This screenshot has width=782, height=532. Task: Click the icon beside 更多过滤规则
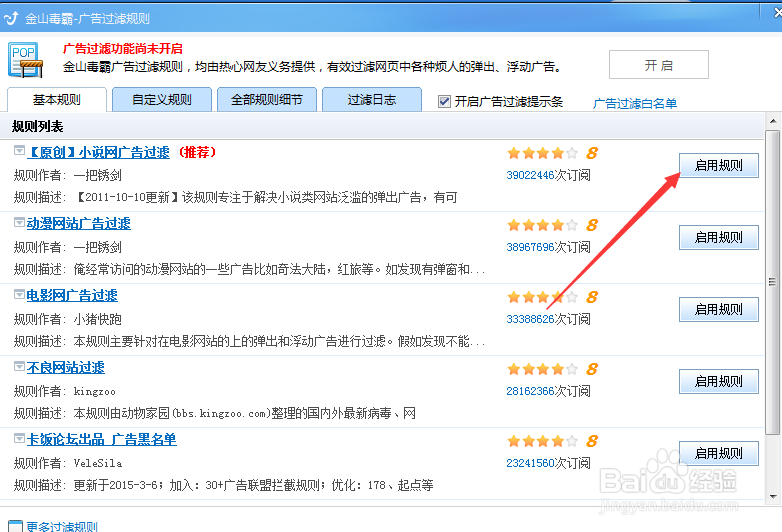coord(15,526)
